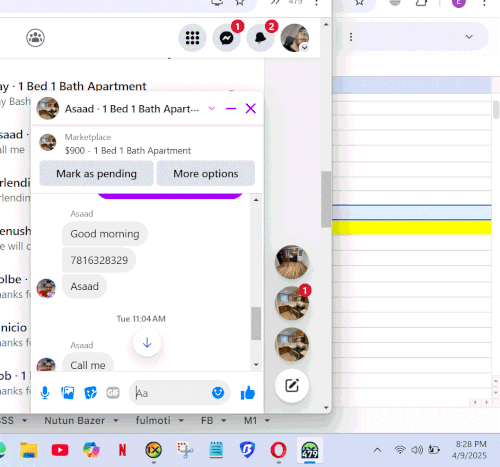Open the Groups icon in Facebook header
The image size is (500, 467).
(35, 38)
